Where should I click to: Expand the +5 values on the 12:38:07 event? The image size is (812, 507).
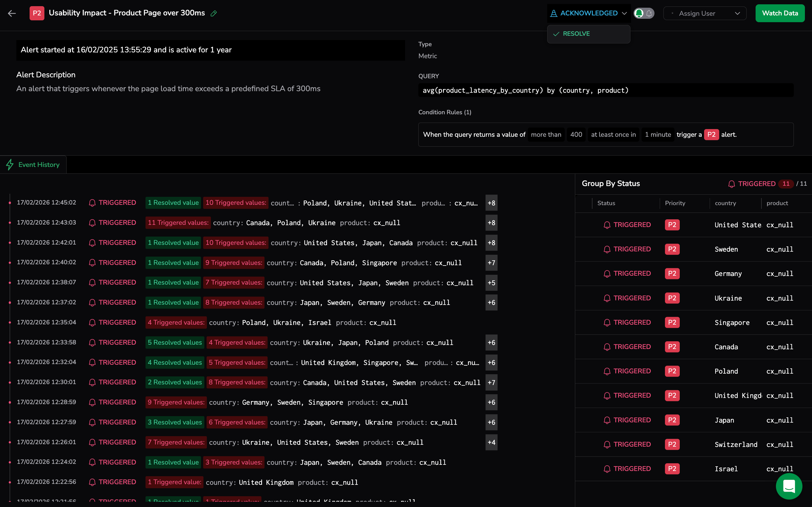491,283
